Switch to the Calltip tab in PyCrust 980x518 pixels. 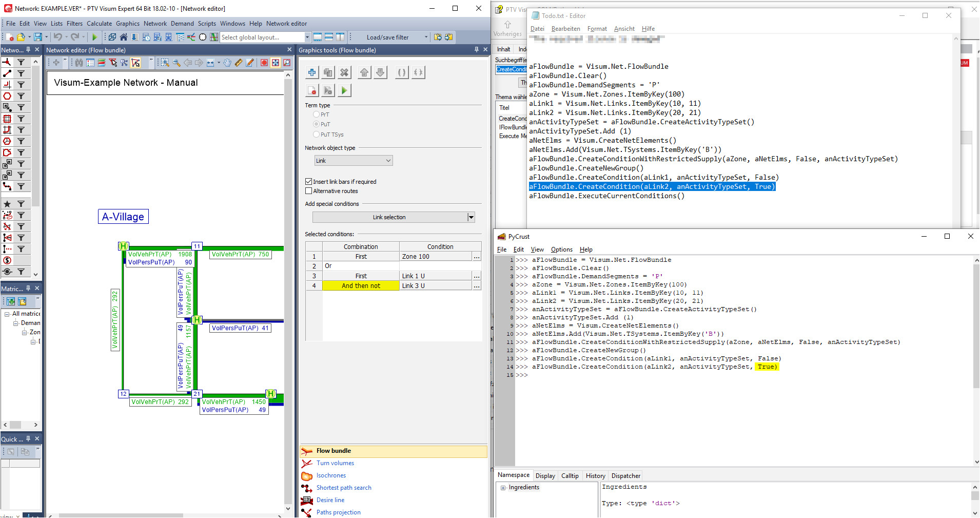pyautogui.click(x=570, y=476)
